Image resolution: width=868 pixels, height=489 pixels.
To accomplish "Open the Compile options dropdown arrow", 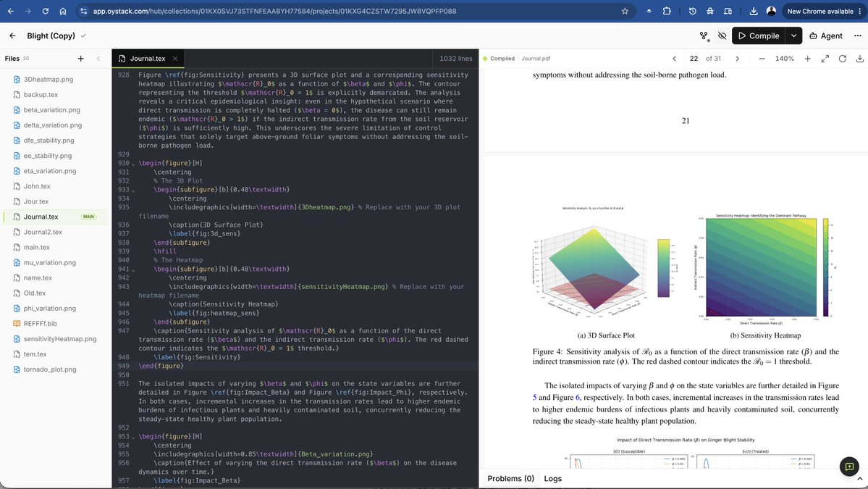I will pos(794,35).
